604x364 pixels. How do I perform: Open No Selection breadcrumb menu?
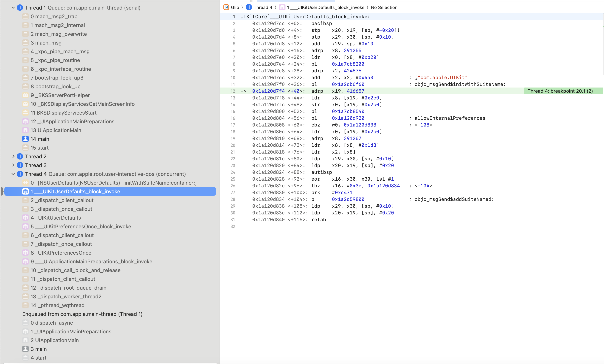click(x=384, y=7)
